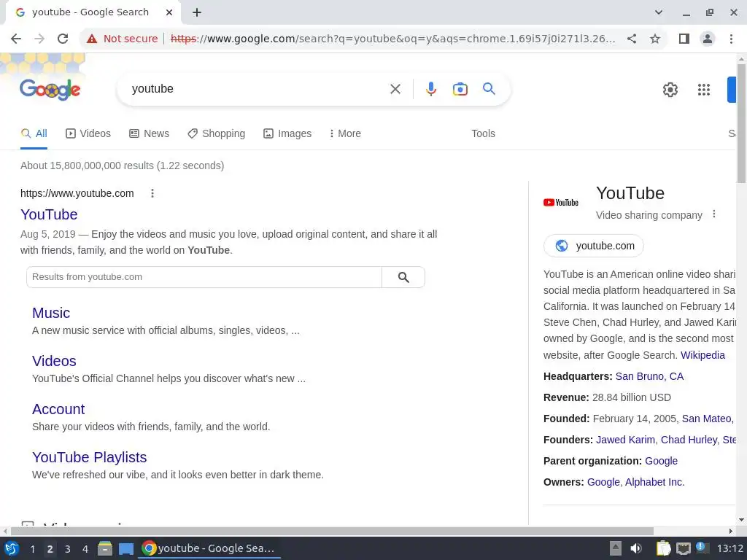747x560 pixels.
Task: Open the Parent organization Google link
Action: pyautogui.click(x=661, y=461)
